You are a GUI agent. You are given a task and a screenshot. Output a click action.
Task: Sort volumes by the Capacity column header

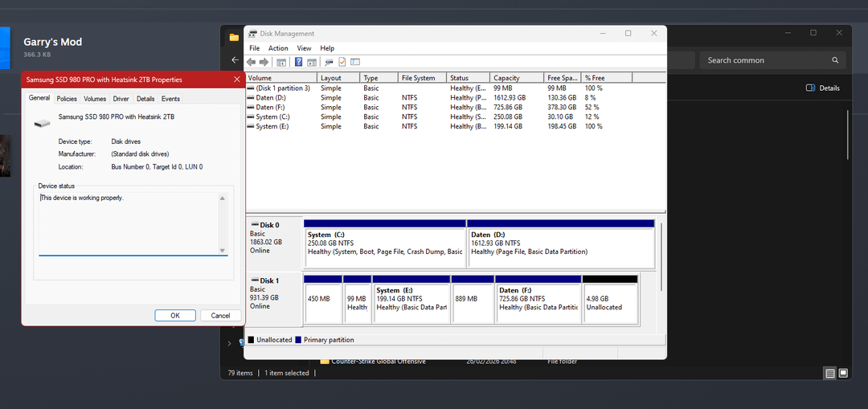[506, 78]
